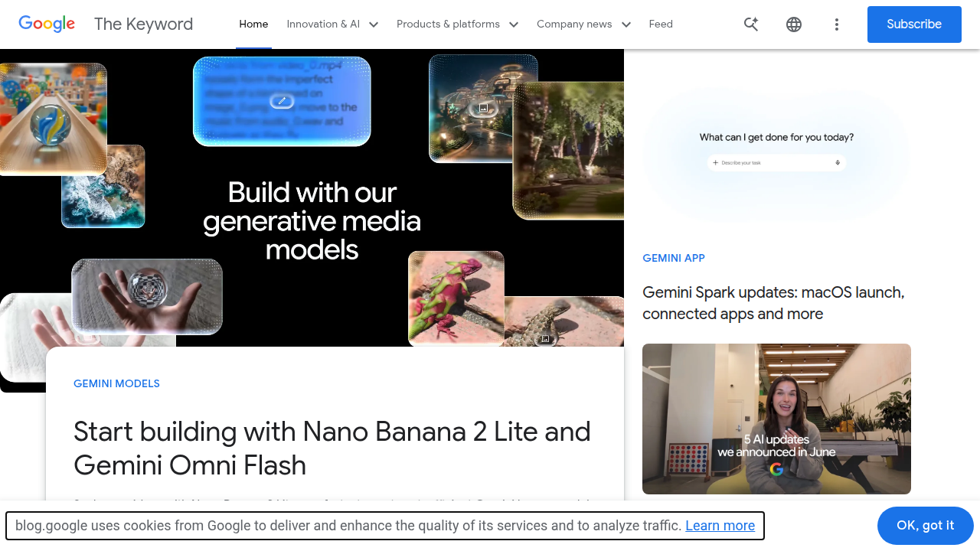Open the three-dot more options menu
The width and height of the screenshot is (980, 551).
coord(837,24)
